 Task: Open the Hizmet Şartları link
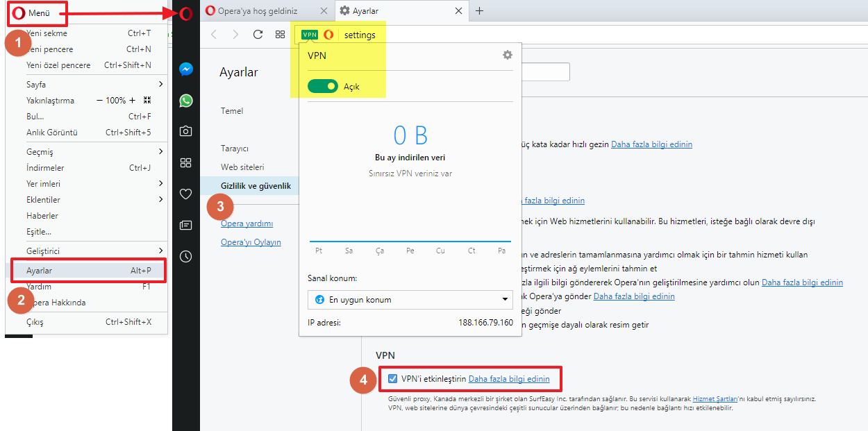pyautogui.click(x=715, y=399)
